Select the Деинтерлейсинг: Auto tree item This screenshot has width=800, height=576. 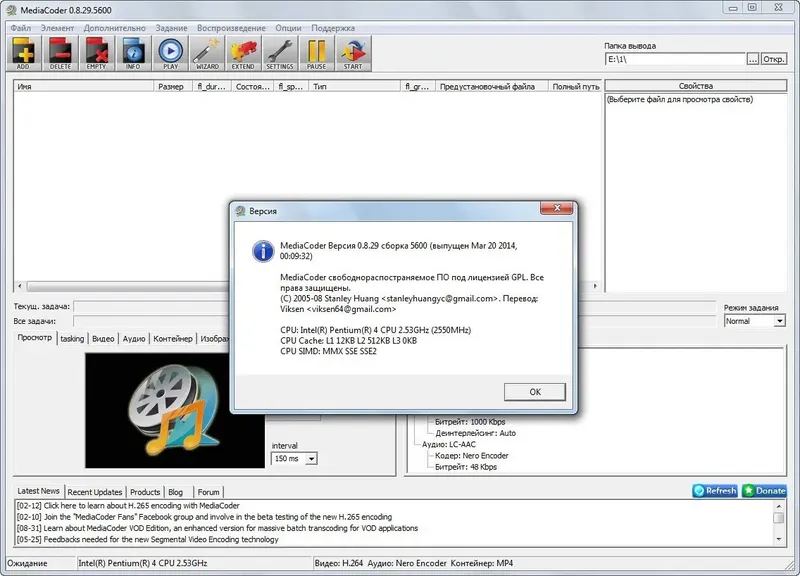476,433
